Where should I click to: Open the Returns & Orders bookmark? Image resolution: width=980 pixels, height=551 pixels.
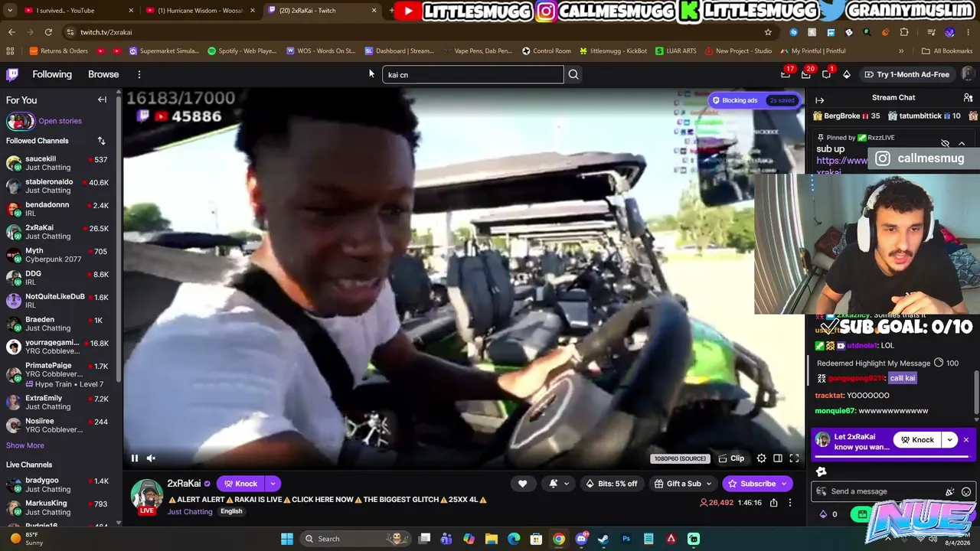(58, 51)
